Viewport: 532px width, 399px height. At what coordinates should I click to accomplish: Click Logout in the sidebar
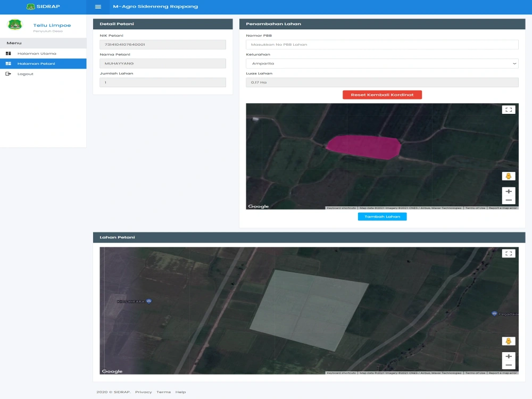click(43, 74)
